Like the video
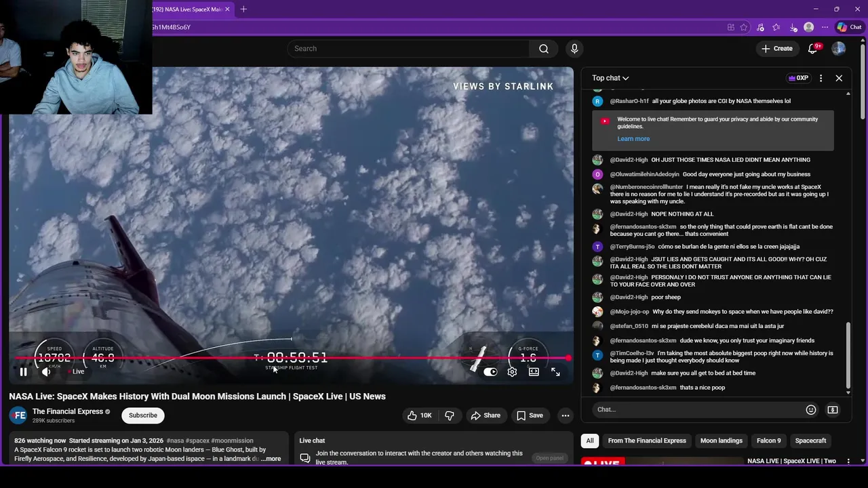This screenshot has height=488, width=868. coord(419,415)
